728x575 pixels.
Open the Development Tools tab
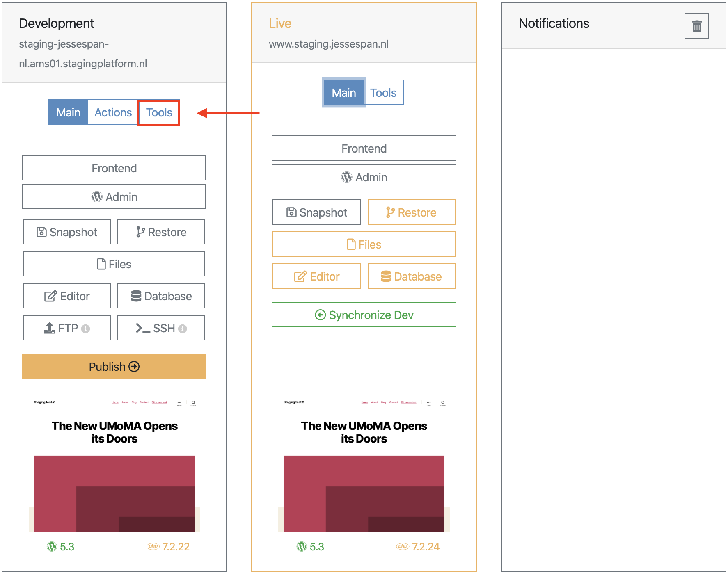pos(159,112)
